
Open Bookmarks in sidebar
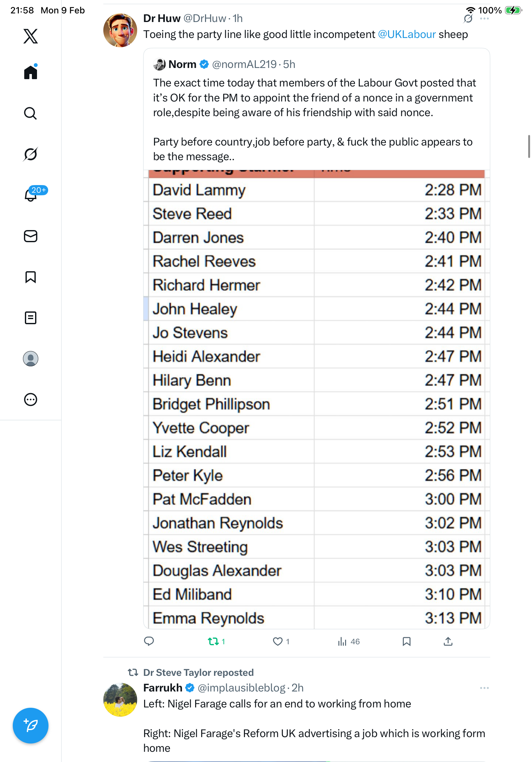[x=31, y=277]
